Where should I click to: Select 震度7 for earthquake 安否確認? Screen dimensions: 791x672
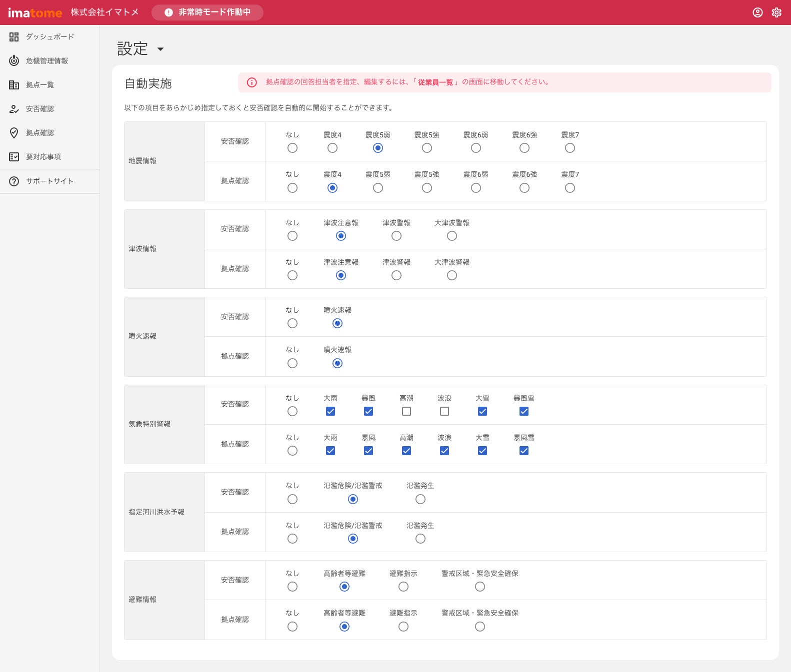click(569, 148)
